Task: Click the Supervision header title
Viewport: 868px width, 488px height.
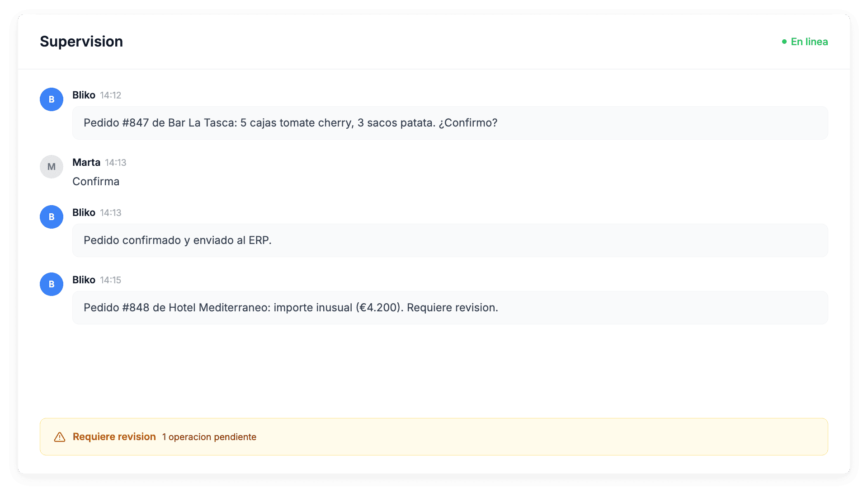Action: [81, 42]
